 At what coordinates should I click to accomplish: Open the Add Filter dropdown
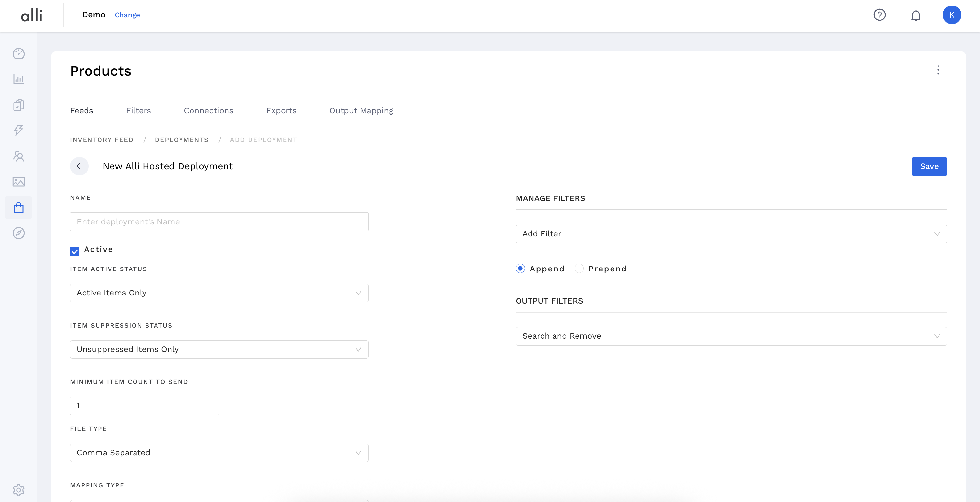point(731,234)
